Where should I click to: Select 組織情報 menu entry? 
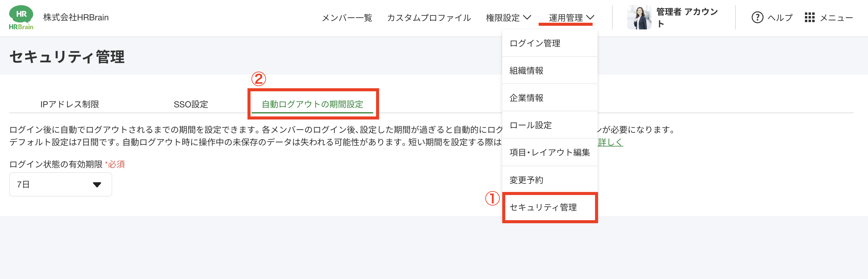(526, 71)
